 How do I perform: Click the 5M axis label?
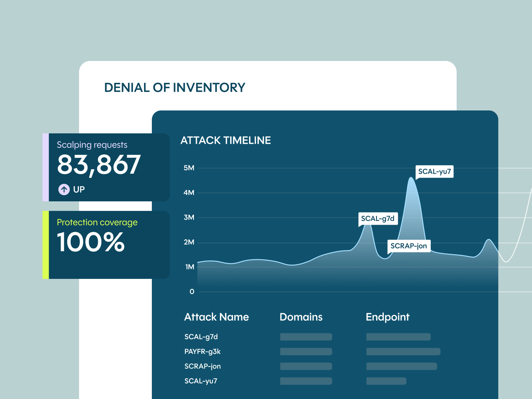189,168
